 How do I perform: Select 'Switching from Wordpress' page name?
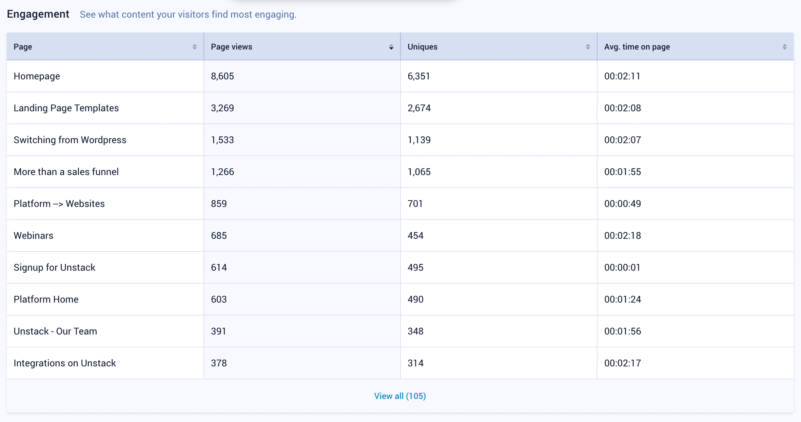tap(69, 139)
